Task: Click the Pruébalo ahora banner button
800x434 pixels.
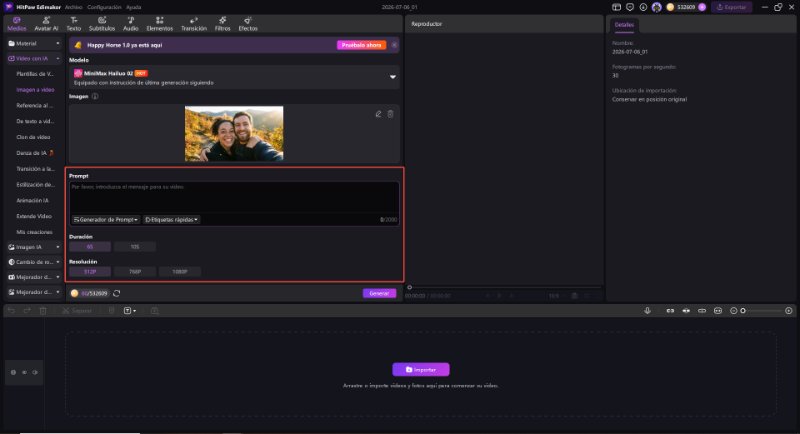Action: [x=361, y=45]
